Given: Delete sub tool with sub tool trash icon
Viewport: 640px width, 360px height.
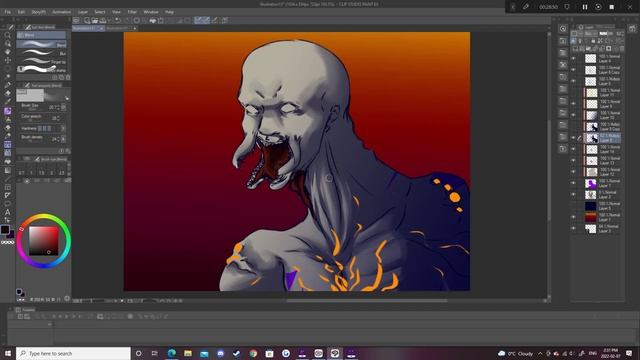Looking at the screenshot, I should point(68,77).
